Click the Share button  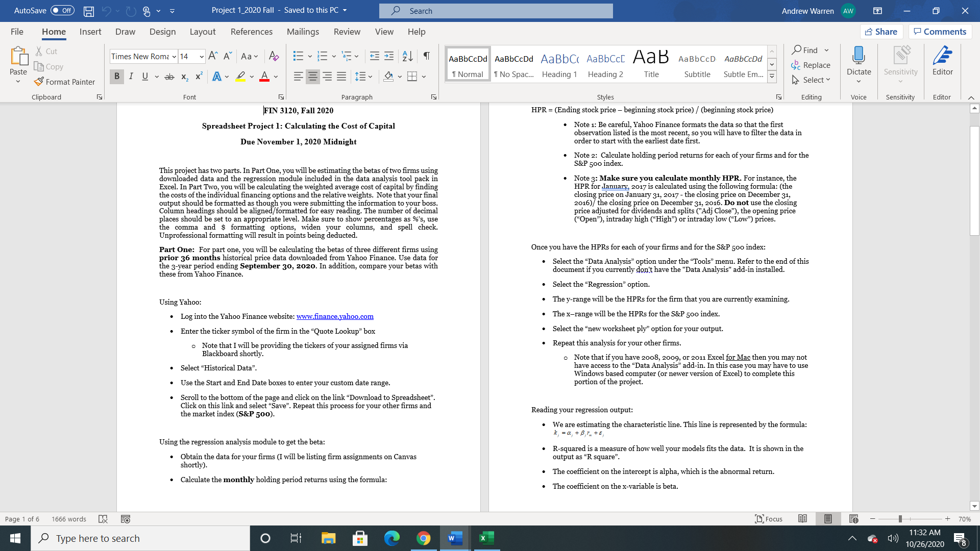pos(881,31)
